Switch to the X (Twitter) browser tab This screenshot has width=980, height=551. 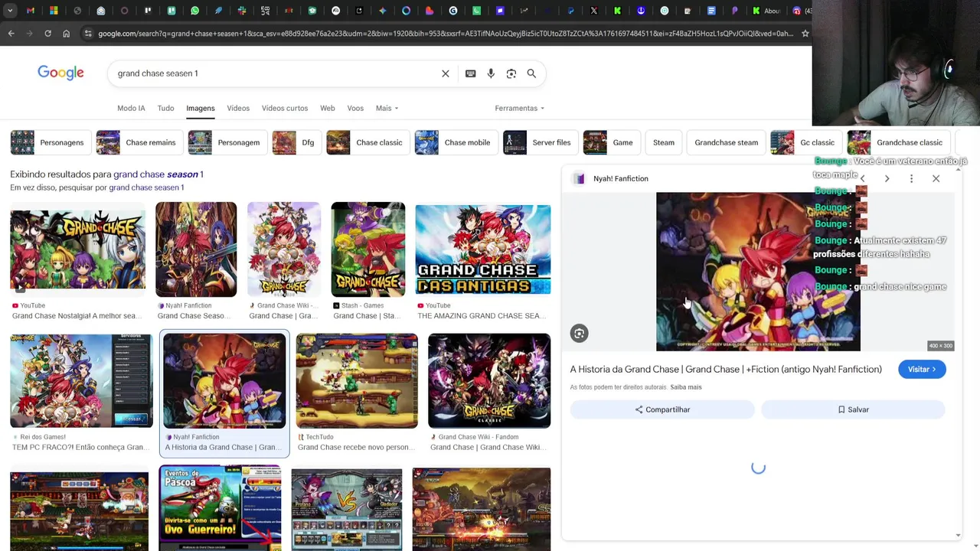(x=593, y=11)
